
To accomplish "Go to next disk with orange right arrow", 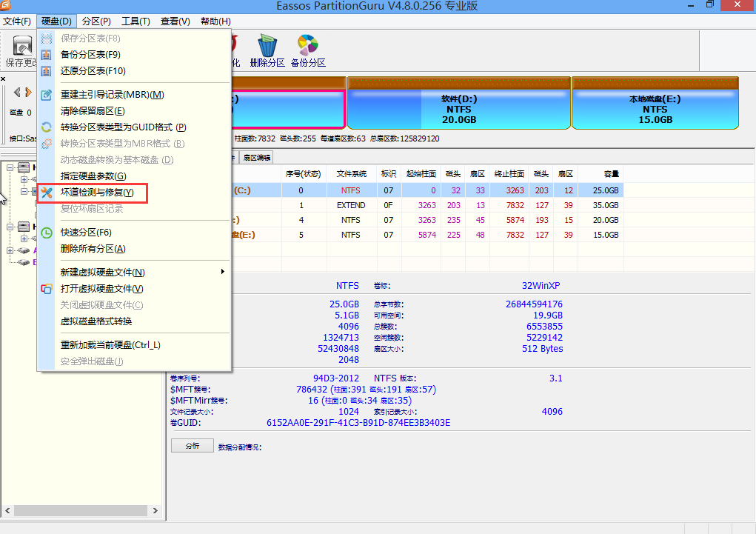I will [28, 92].
